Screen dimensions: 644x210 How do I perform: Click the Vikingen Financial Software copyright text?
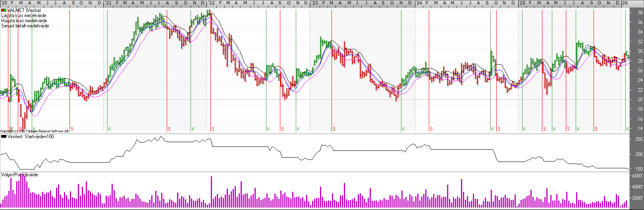(x=34, y=131)
